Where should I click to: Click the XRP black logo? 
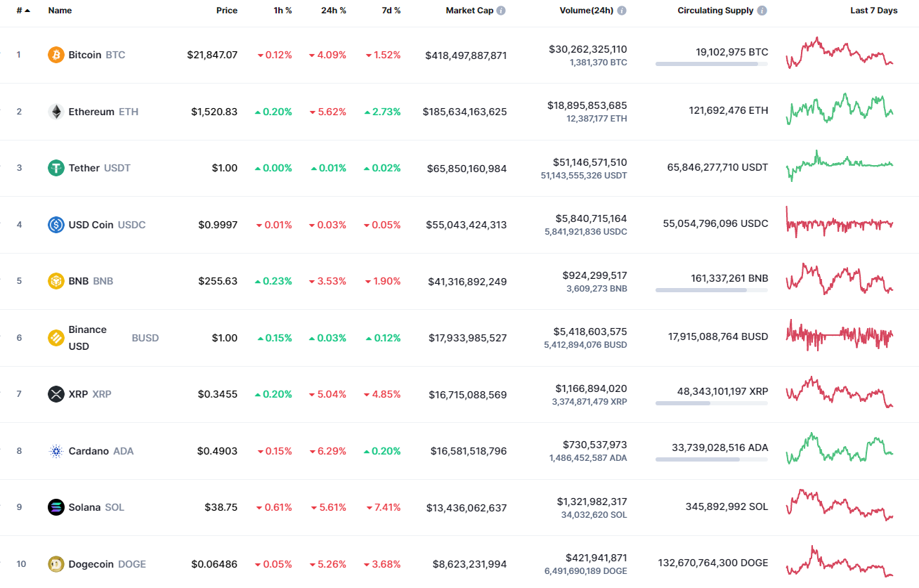tap(55, 393)
